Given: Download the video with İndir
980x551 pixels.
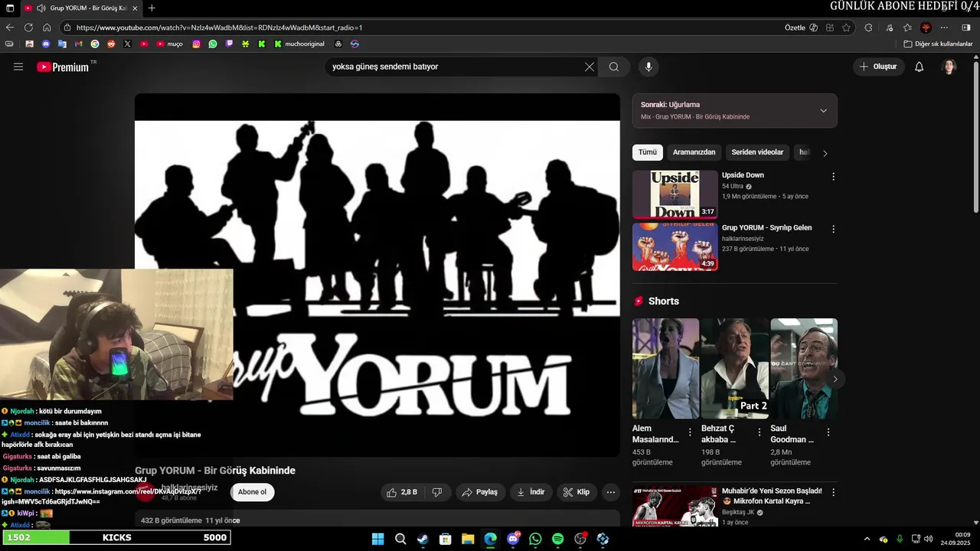Looking at the screenshot, I should click(531, 492).
